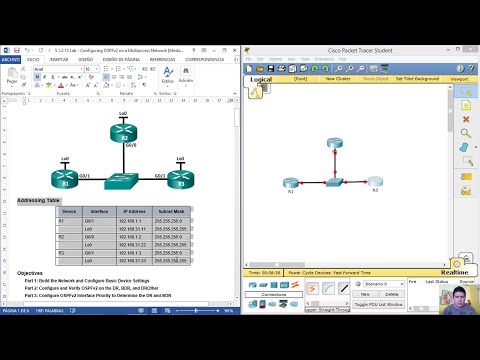Image resolution: width=480 pixels, height=360 pixels.
Task: Open font color dropdown arrow in Word
Action: 66,85
